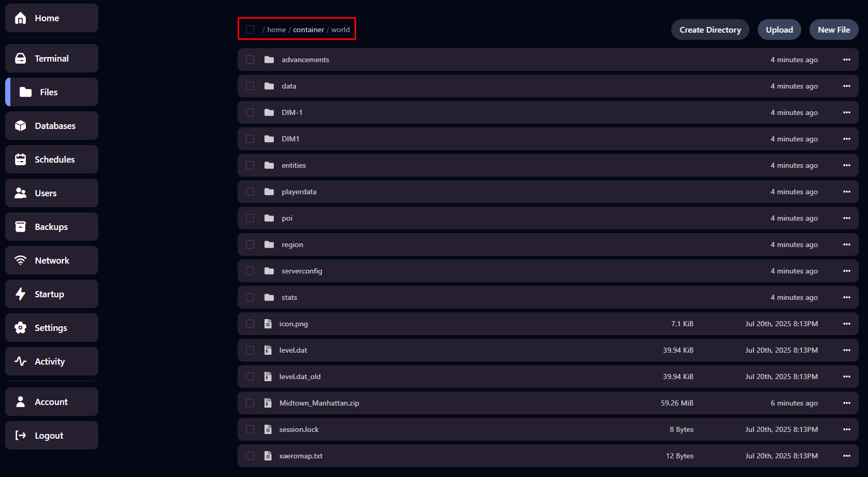Navigate to container in the breadcrumb path

pos(308,30)
